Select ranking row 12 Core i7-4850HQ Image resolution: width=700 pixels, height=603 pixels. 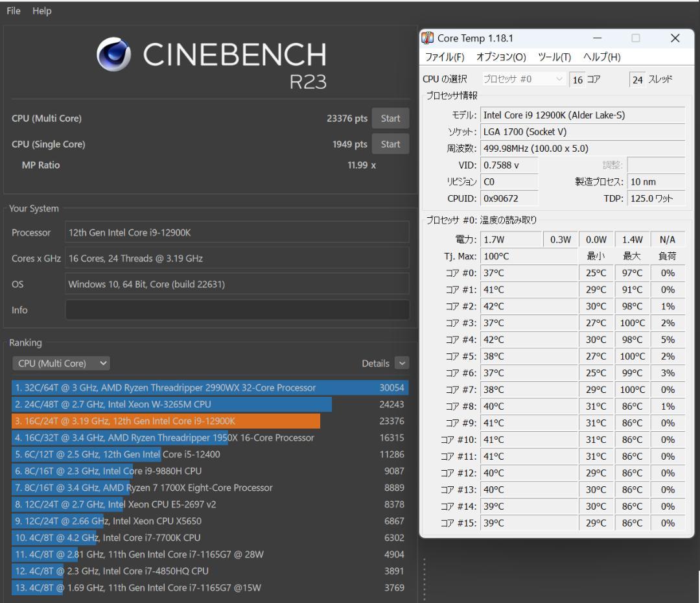tap(210, 571)
